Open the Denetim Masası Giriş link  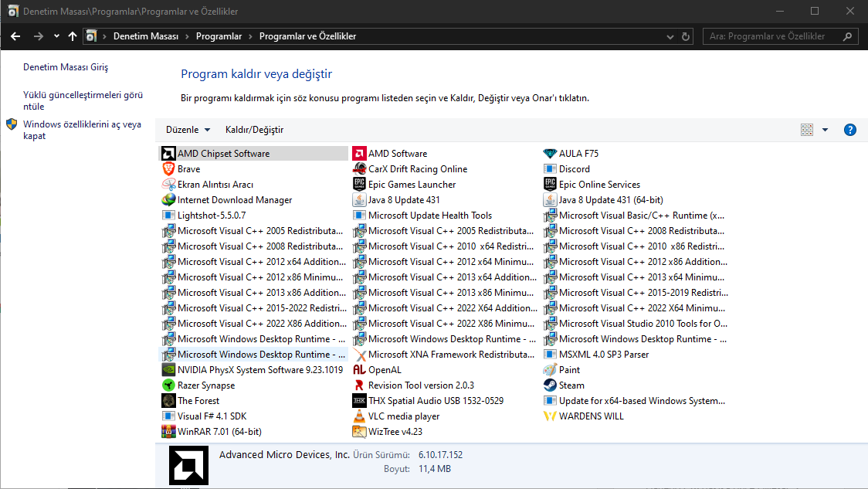[x=66, y=67]
